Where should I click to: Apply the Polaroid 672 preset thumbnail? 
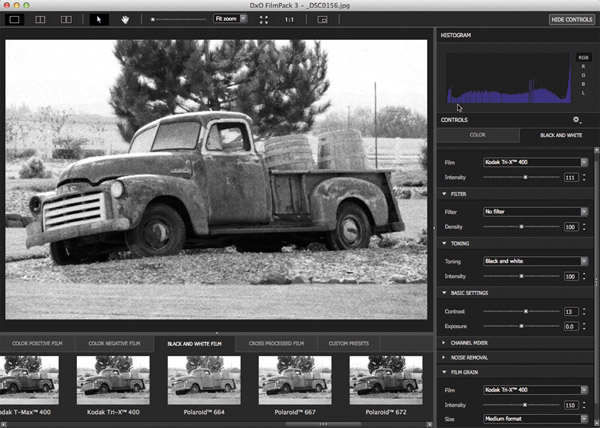[386, 380]
